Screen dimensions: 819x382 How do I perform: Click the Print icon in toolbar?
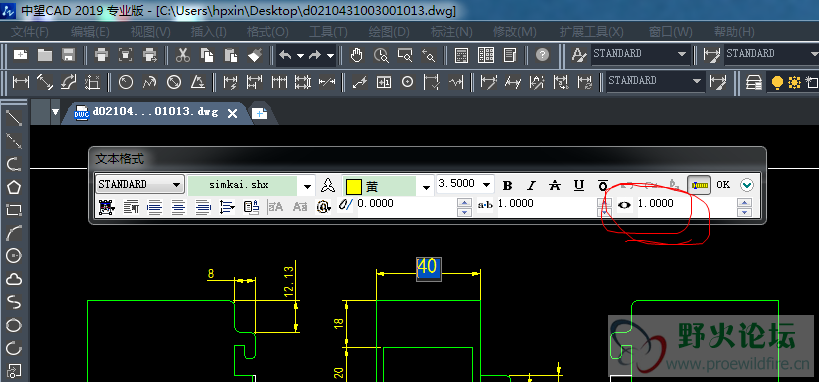[102, 55]
